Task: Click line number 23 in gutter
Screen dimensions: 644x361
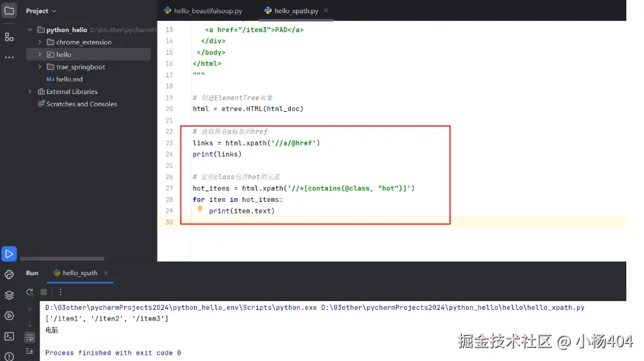Action: pyautogui.click(x=169, y=143)
